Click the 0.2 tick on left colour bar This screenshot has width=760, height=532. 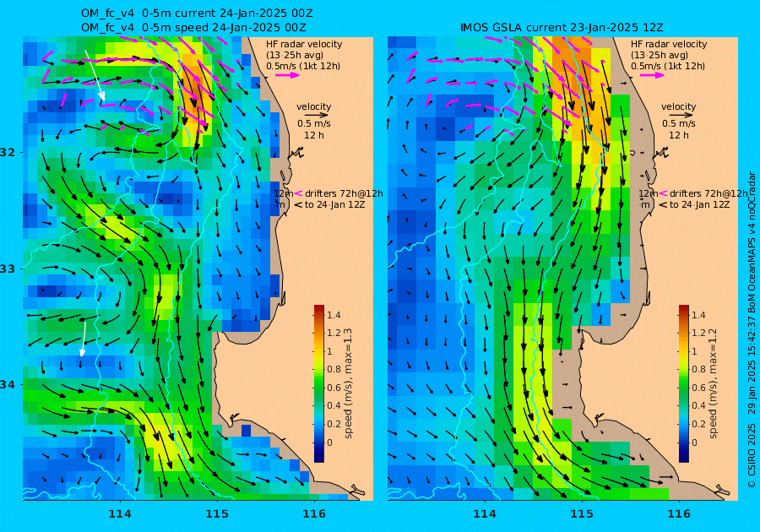click(334, 424)
